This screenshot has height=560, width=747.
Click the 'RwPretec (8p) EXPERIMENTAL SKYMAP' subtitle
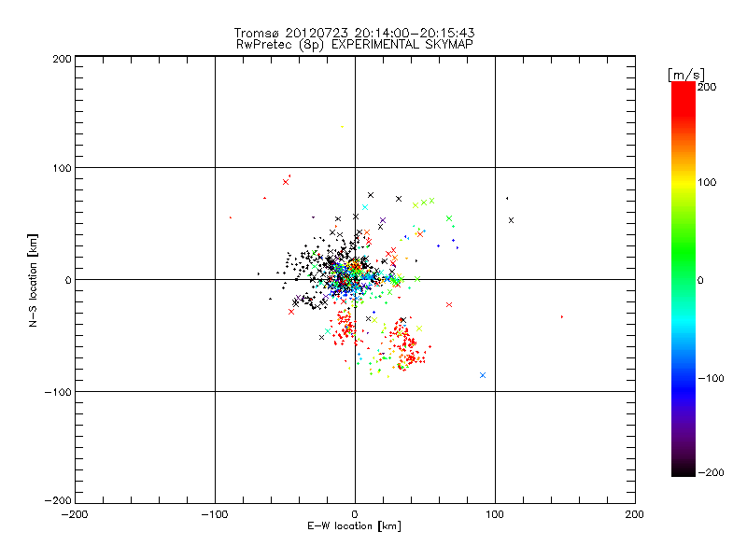(x=355, y=45)
